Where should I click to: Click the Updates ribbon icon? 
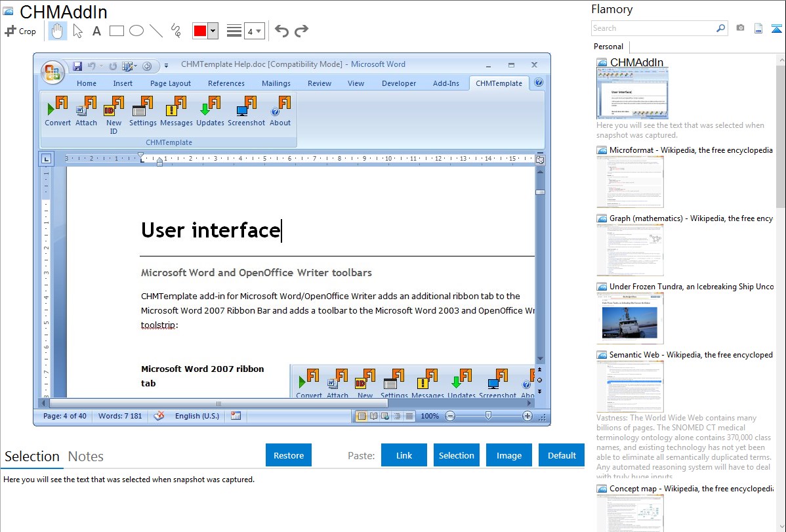click(x=210, y=112)
